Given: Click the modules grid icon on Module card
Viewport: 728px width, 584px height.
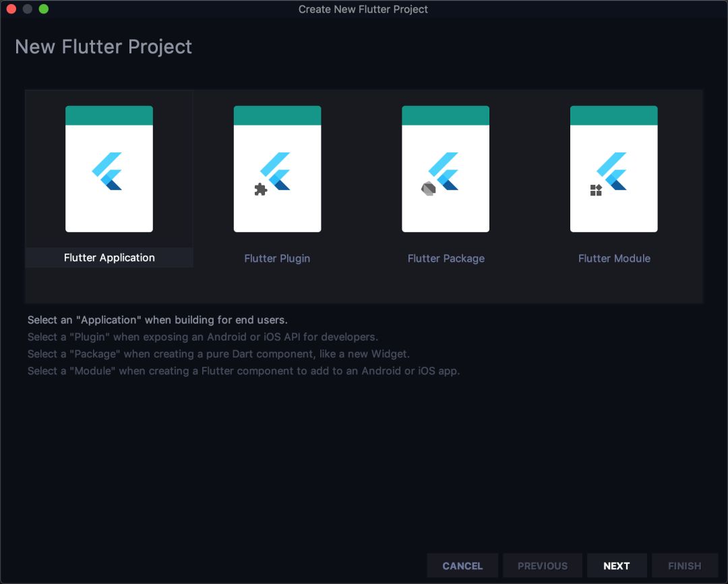Looking at the screenshot, I should (596, 190).
